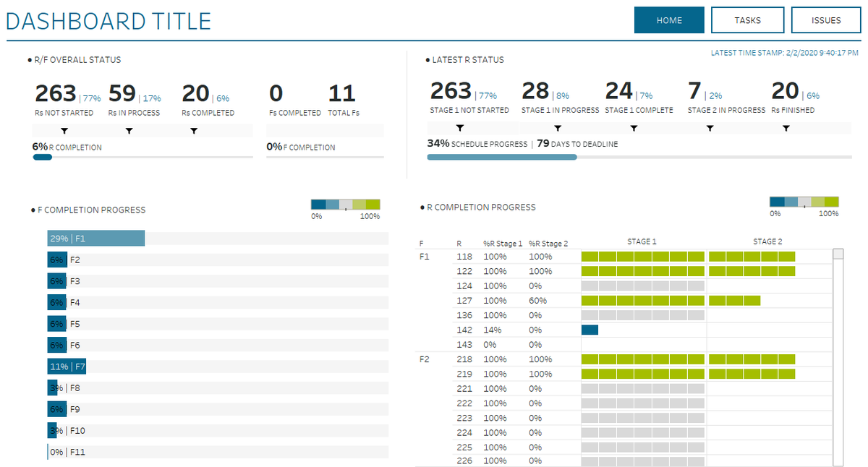Click filter icon under Rs COMPLETED
The width and height of the screenshot is (868, 467).
point(194,131)
